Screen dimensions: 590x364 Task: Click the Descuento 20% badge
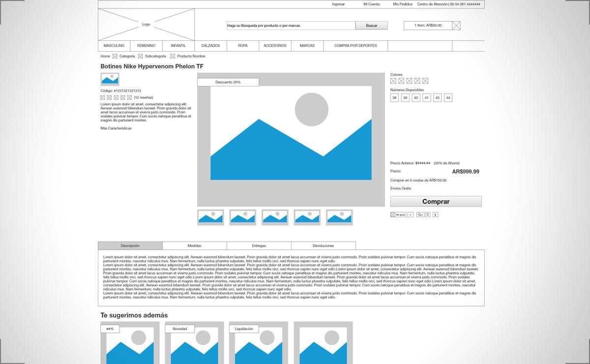(228, 82)
